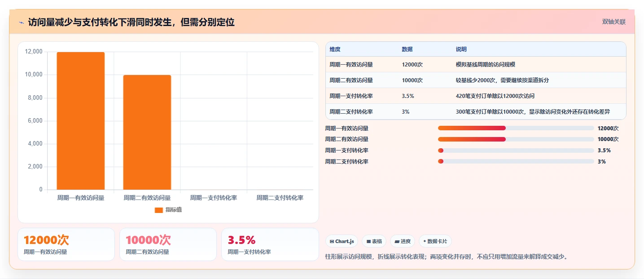
Task: Click chart axis label 周期二有效访问量
Action: pos(147,198)
